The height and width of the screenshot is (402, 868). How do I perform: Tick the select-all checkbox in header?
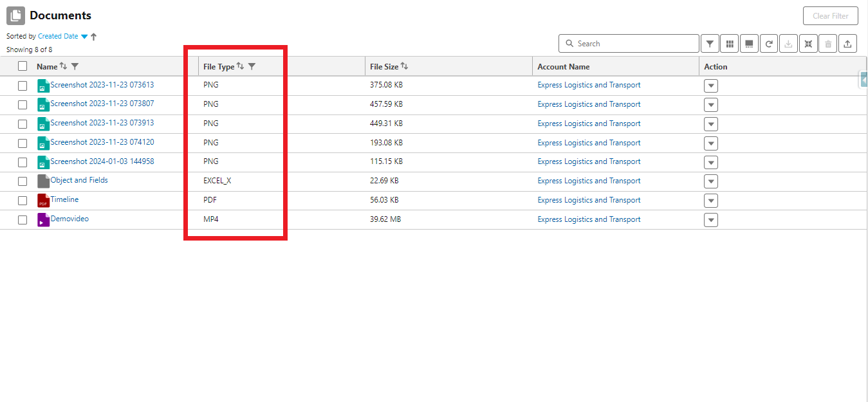[x=23, y=66]
